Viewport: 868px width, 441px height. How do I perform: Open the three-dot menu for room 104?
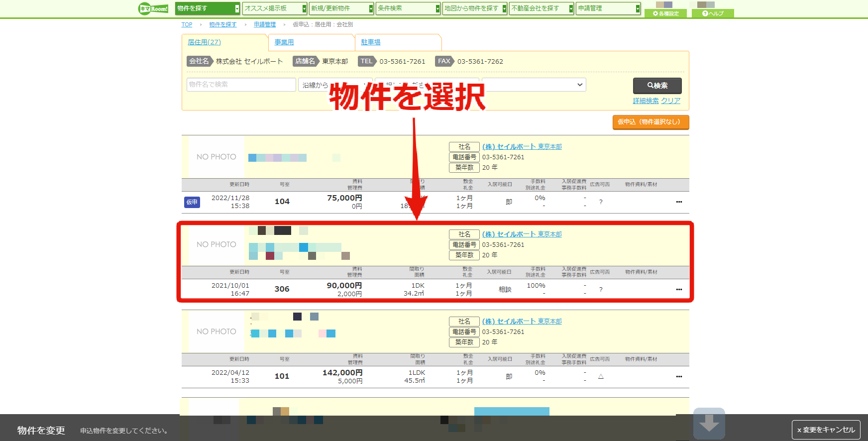[679, 202]
